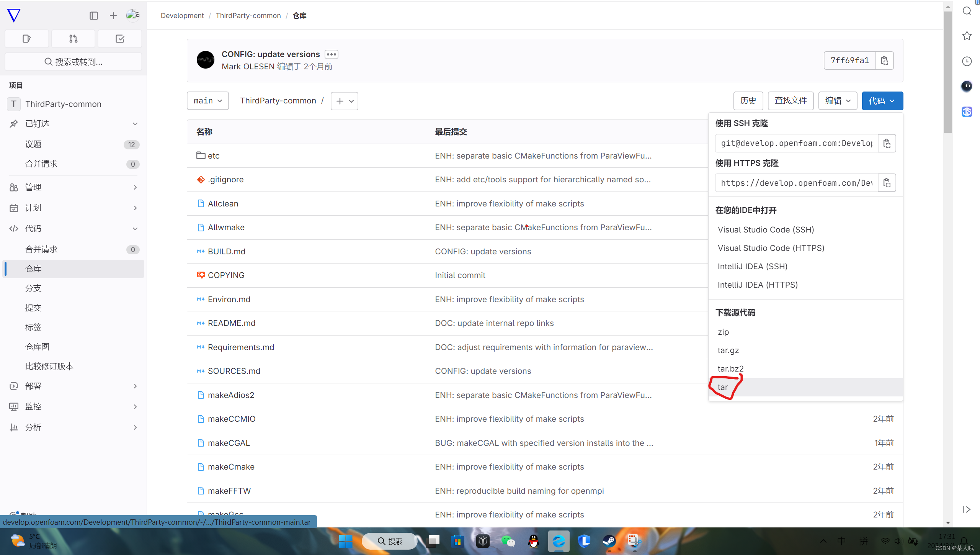Open the merge requests icon in top bar
Viewport: 980px width, 555px height.
point(73,38)
